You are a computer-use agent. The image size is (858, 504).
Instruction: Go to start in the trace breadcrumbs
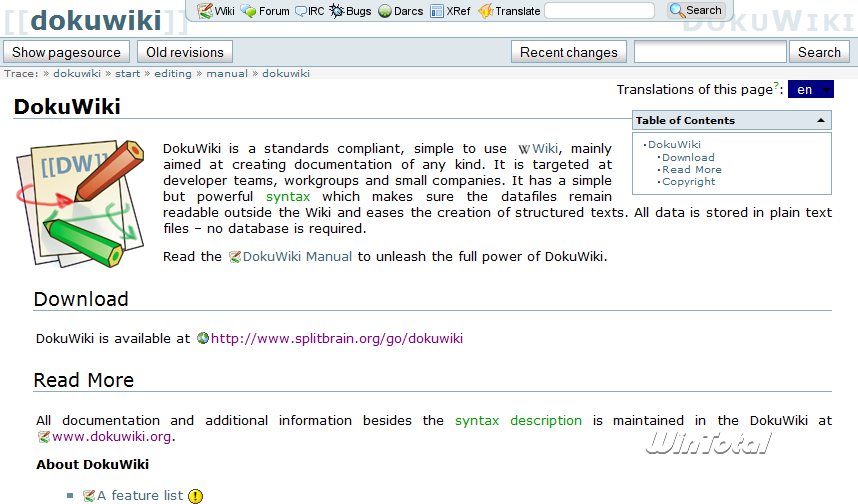[127, 73]
